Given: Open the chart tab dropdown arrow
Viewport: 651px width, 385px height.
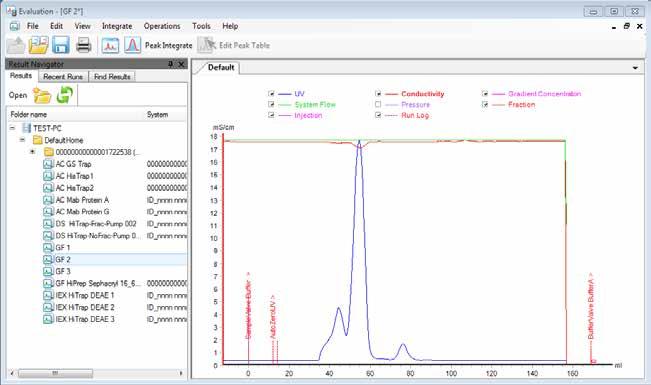Looking at the screenshot, I should click(x=635, y=68).
